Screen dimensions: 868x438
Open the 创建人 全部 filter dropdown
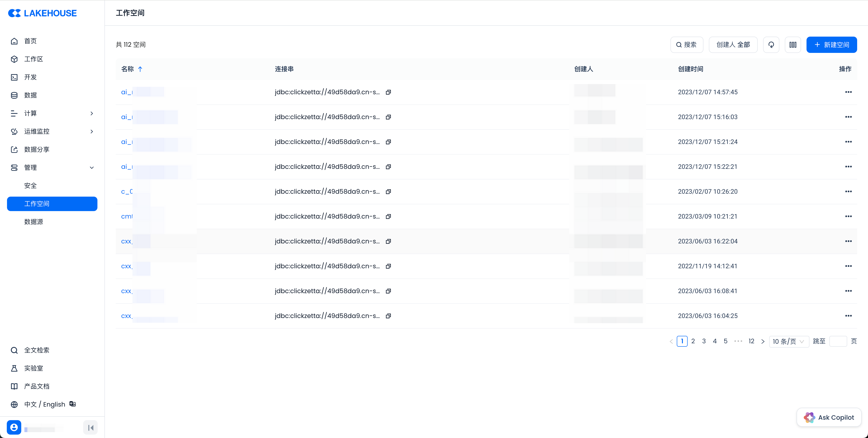tap(733, 45)
